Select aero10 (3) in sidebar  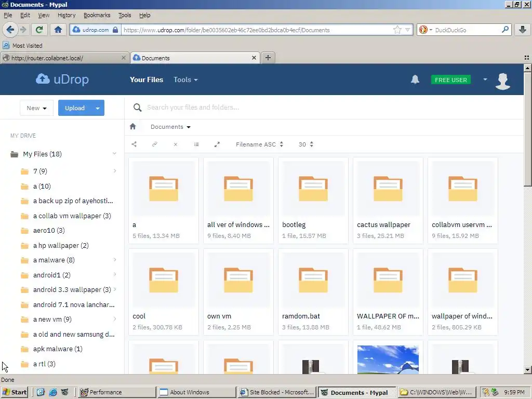pyautogui.click(x=49, y=230)
